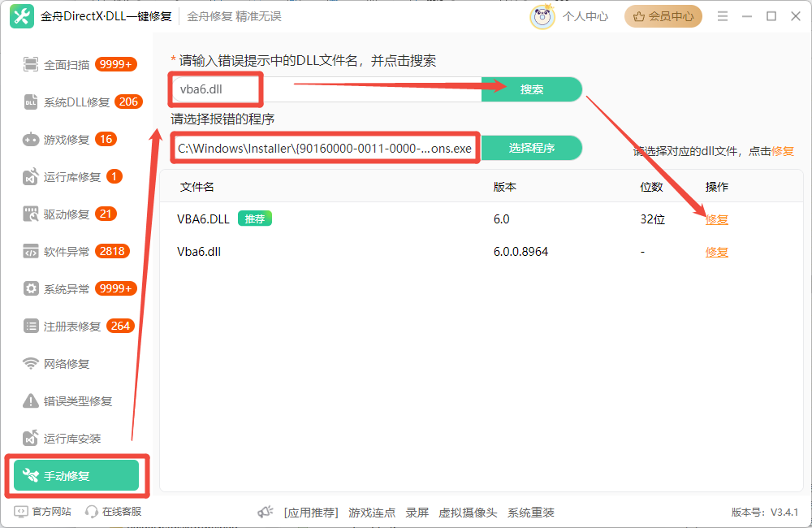This screenshot has height=528, width=812.
Task: Click the 2818 badge beside 软件异常
Action: (112, 251)
